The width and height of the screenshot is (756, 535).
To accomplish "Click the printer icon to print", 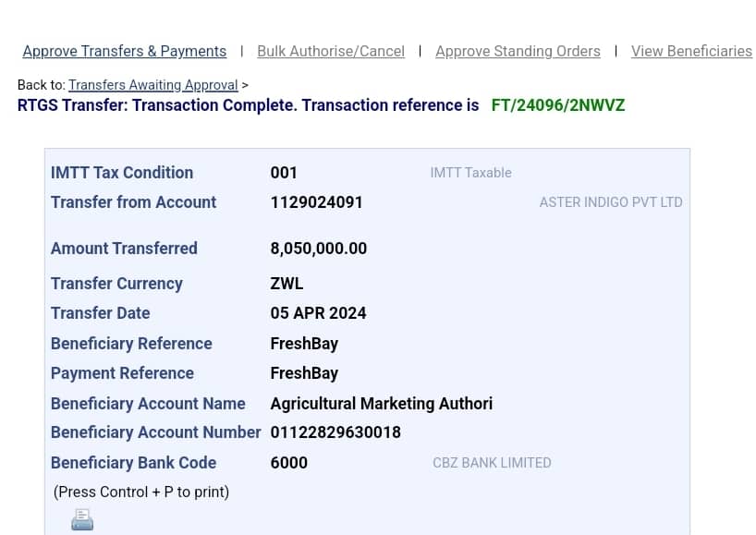I will click(x=82, y=519).
